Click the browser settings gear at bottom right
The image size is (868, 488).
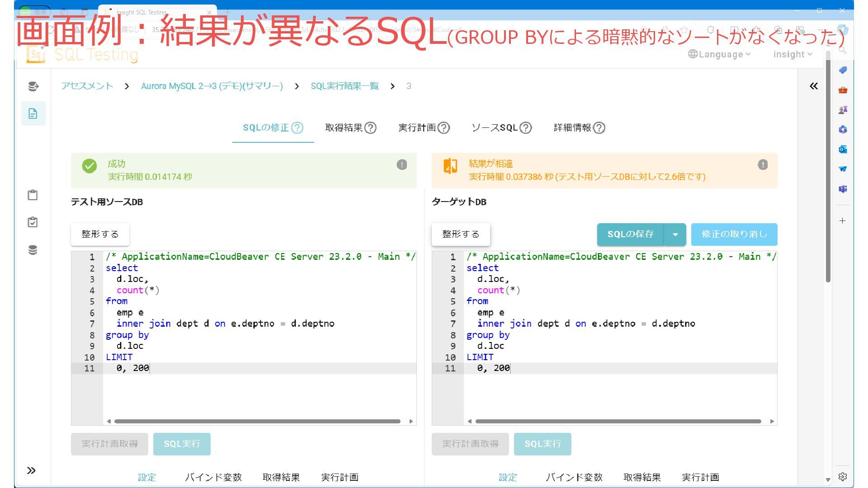coord(843,476)
